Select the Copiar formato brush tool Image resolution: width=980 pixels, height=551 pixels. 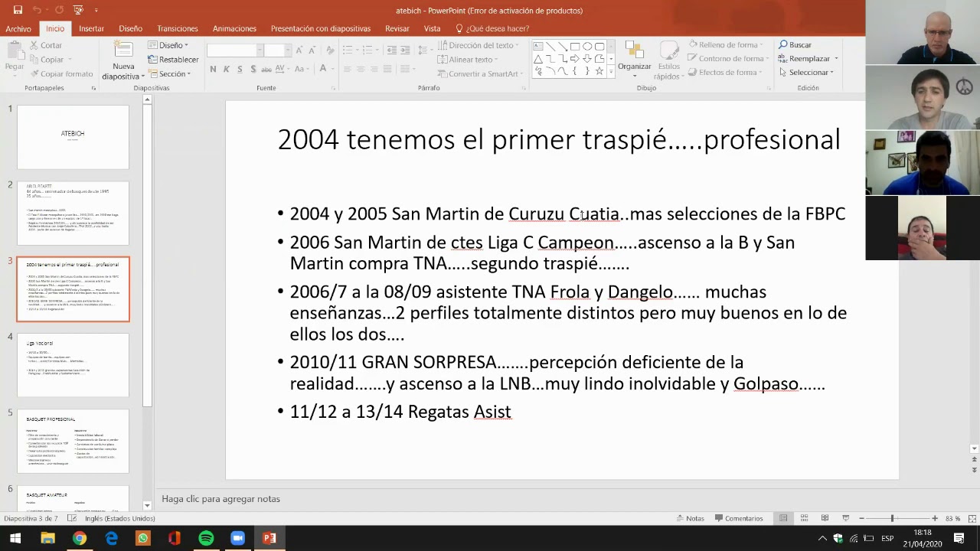61,74
